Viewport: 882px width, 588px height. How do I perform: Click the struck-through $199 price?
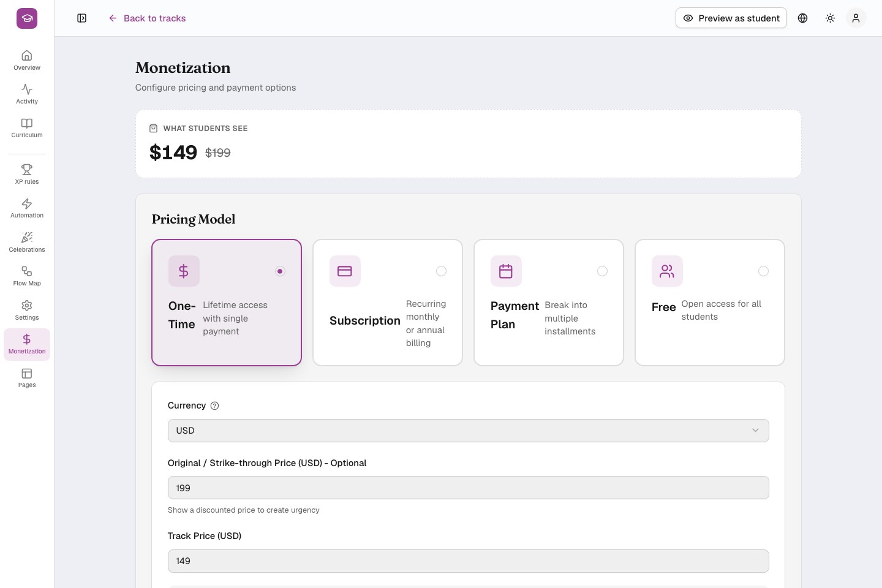[217, 153]
